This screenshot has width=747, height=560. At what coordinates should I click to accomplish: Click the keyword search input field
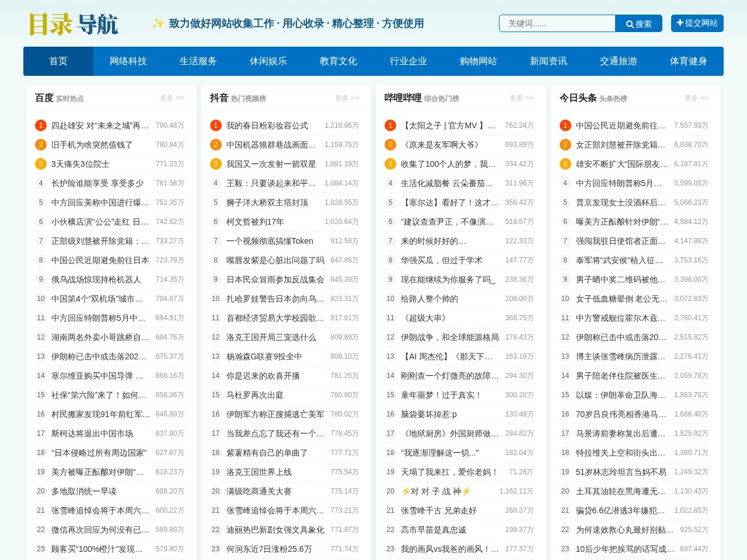pos(557,23)
